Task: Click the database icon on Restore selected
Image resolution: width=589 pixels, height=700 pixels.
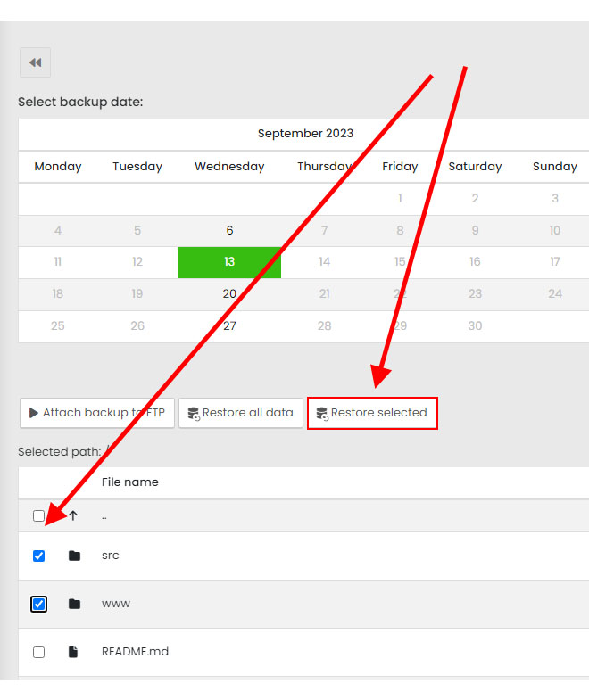Action: click(322, 413)
